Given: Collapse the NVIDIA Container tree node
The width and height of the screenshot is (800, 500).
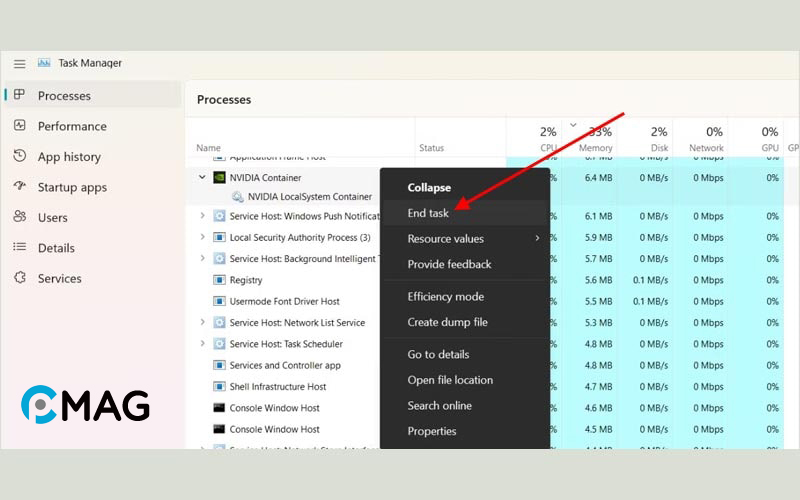Looking at the screenshot, I should click(202, 177).
